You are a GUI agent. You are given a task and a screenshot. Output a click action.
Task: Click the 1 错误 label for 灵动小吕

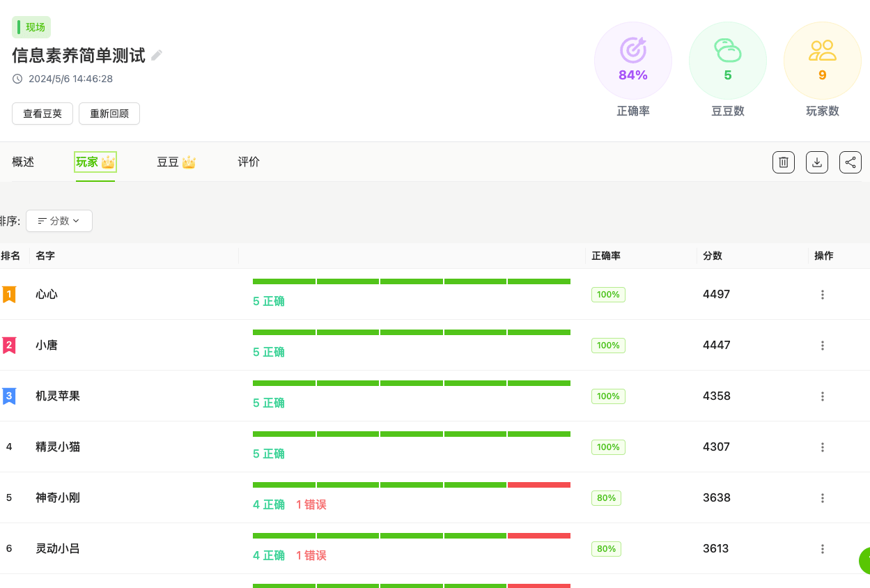click(311, 556)
